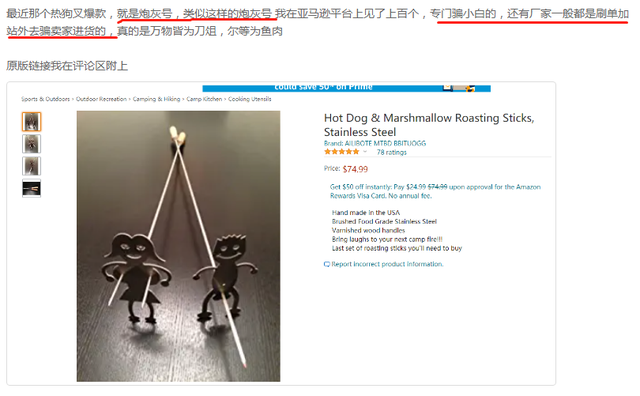Select the first product thumbnail image
The width and height of the screenshot is (640, 396).
(31, 122)
